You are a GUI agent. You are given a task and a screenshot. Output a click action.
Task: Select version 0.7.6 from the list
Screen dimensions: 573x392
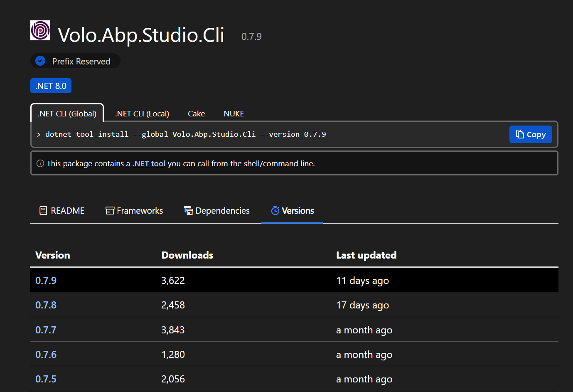click(46, 355)
